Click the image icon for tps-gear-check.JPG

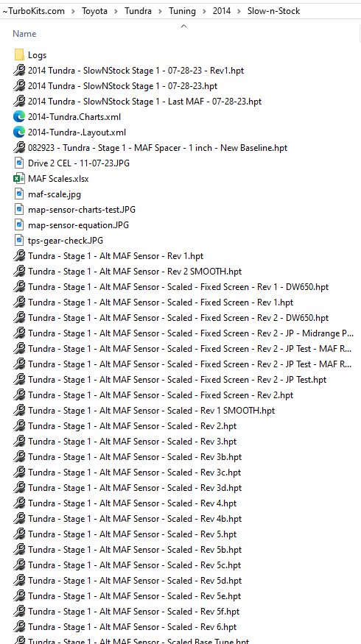(x=19, y=240)
